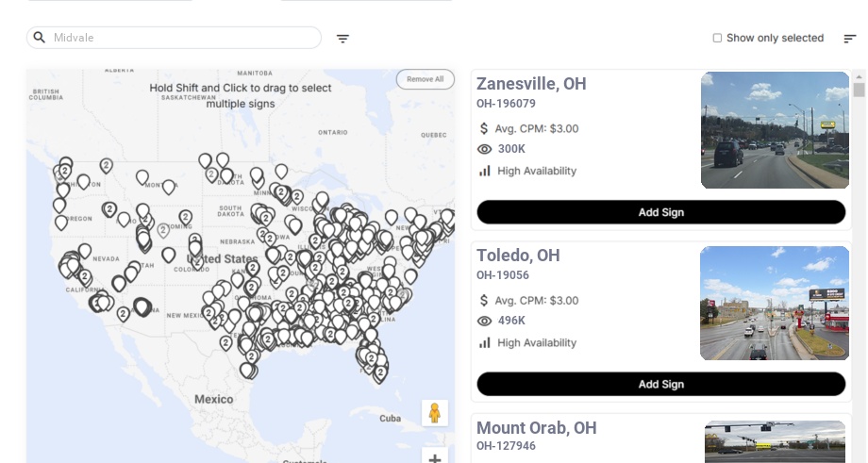
Task: Click the Mount Orab, OH listing title
Action: click(536, 428)
